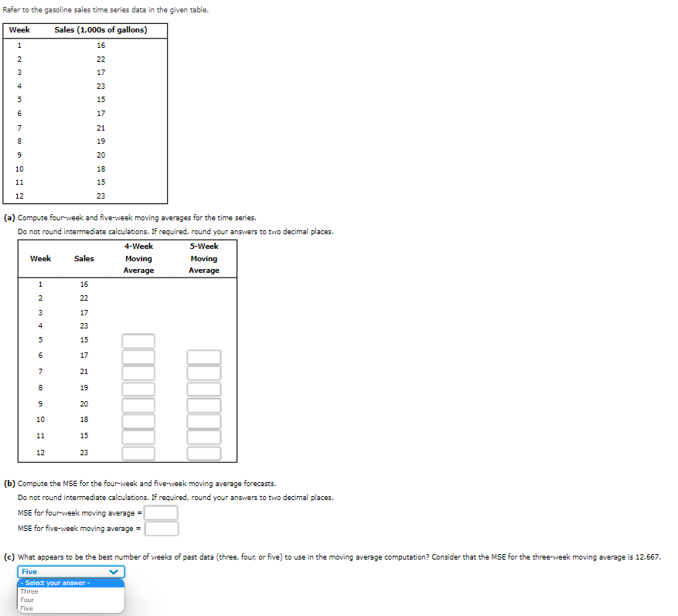Click week 6 five-week moving average box
The width and height of the screenshot is (678, 616).
click(203, 356)
